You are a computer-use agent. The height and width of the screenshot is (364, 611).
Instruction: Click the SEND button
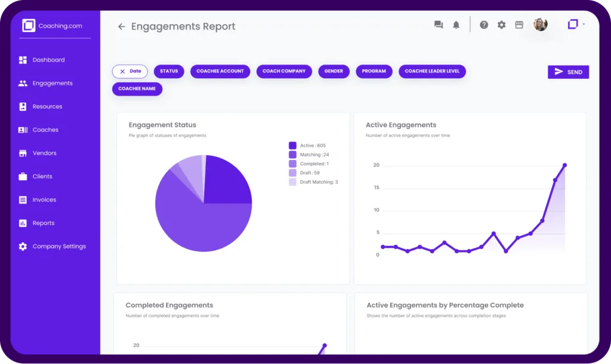pos(568,72)
